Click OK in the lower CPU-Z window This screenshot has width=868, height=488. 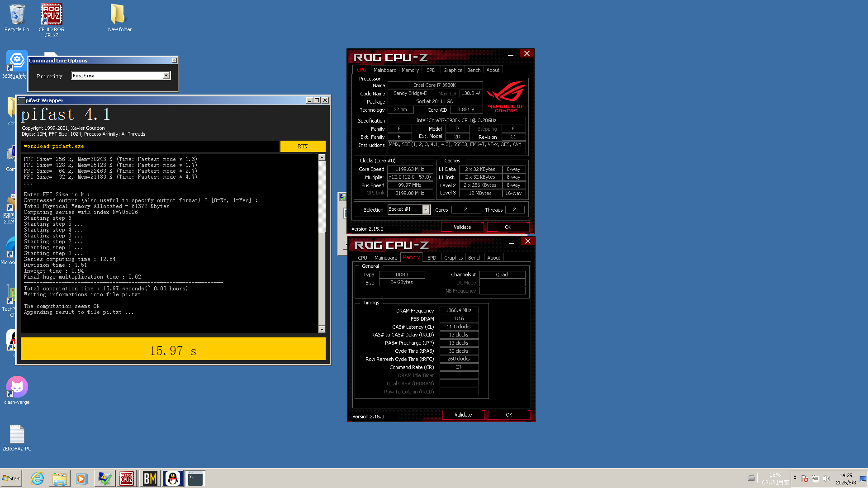click(509, 415)
